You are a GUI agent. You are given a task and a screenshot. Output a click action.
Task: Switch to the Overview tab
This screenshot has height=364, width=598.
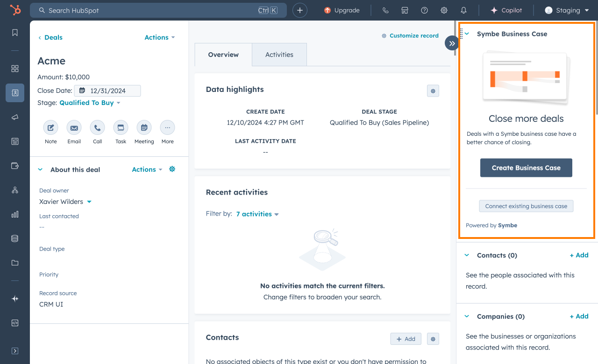pyautogui.click(x=223, y=55)
